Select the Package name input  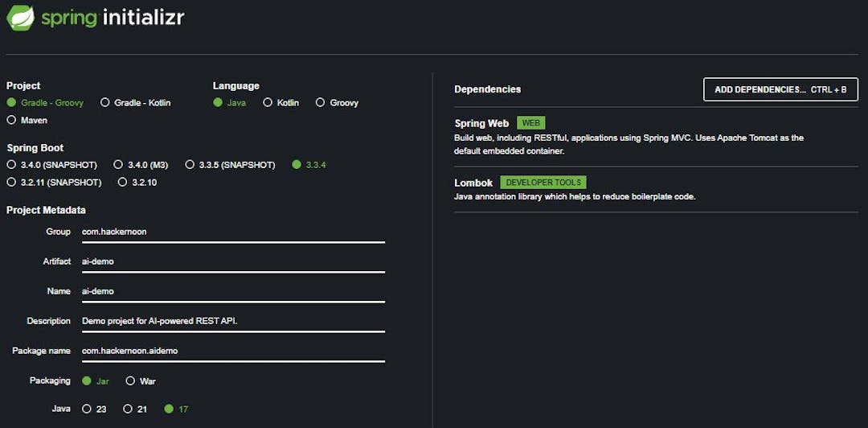[233, 351]
